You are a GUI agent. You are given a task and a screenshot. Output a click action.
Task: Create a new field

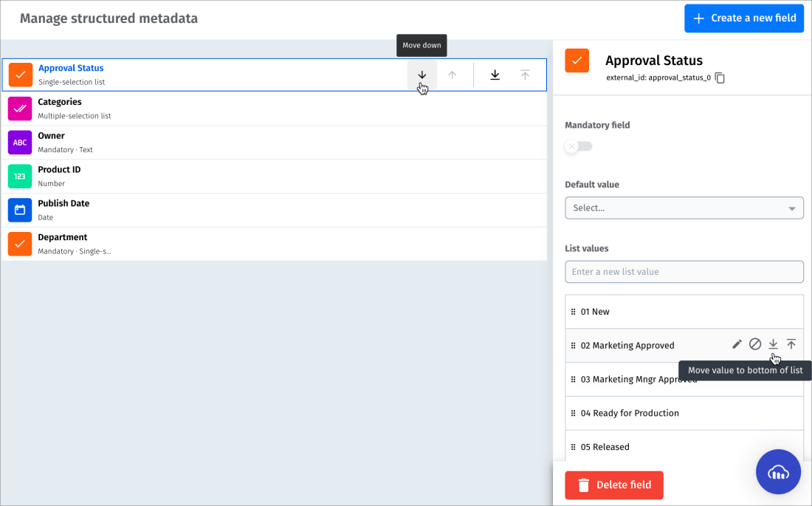coord(744,18)
